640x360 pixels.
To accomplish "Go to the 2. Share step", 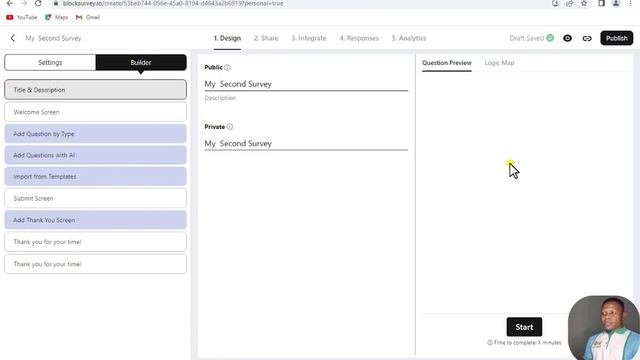I will pyautogui.click(x=266, y=38).
